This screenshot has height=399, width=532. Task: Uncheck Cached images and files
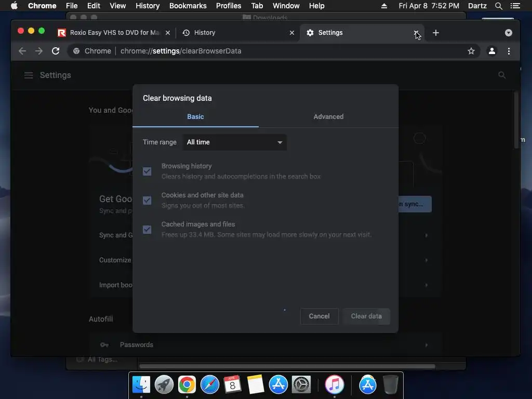[x=147, y=230]
